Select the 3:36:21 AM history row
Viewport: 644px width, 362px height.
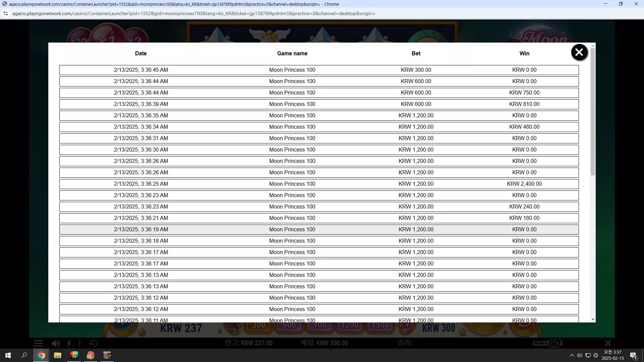tap(319, 218)
